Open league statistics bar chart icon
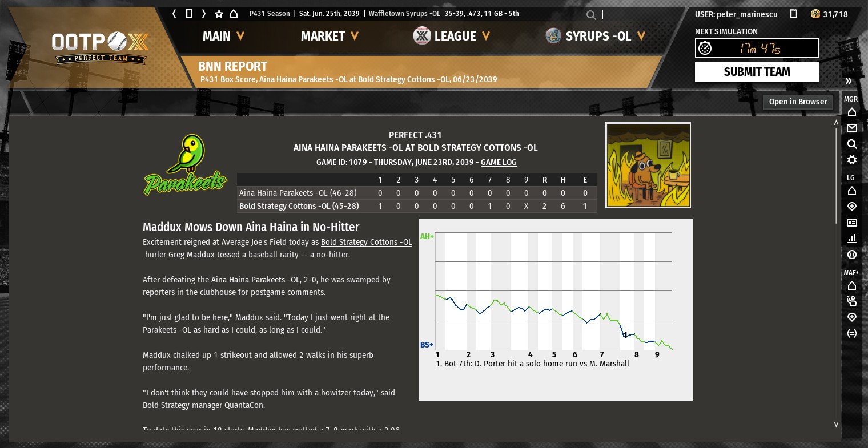Screen dimensions: 868x448 pos(851,239)
